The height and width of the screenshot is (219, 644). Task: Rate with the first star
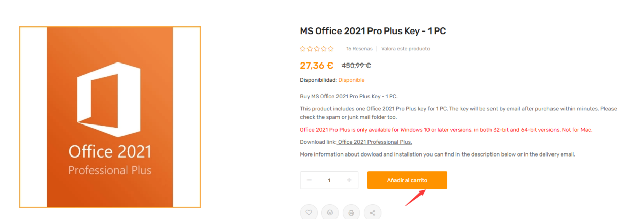click(303, 49)
